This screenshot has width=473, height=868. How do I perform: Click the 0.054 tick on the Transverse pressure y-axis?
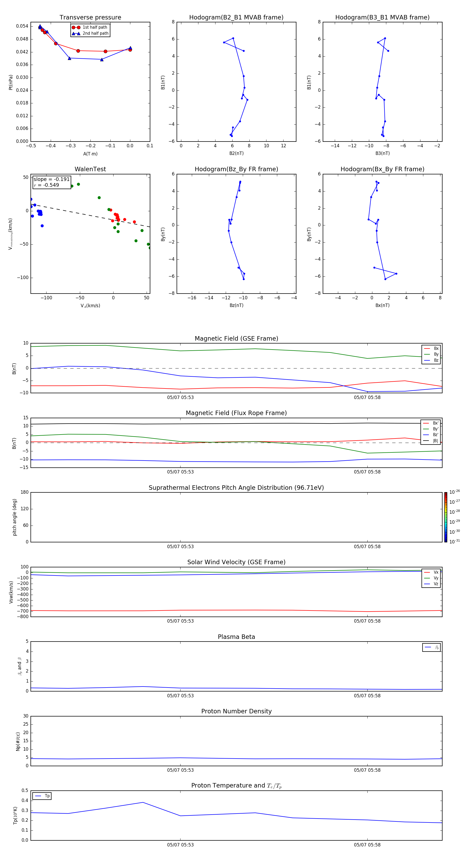tap(22, 26)
